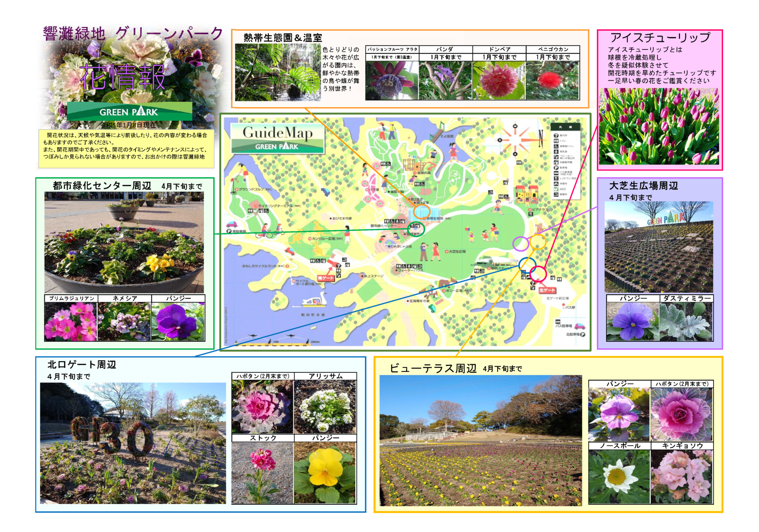The image size is (759, 532).
Task: Select the yellow パンジー photo in 北ゲート周辺
Action: pos(325,472)
